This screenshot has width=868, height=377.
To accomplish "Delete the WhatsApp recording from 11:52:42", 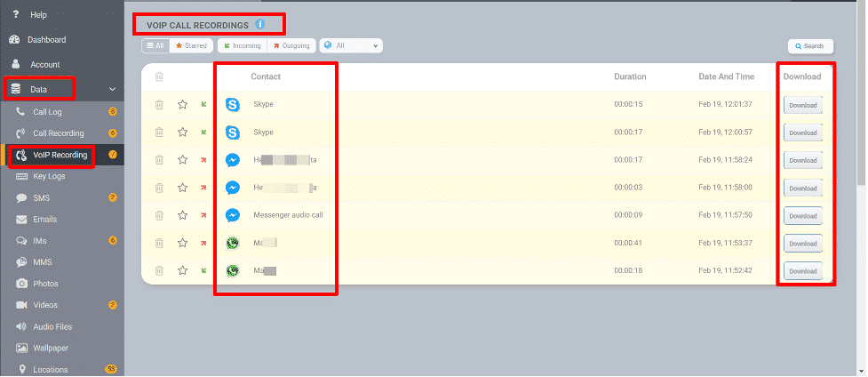I will coord(159,270).
